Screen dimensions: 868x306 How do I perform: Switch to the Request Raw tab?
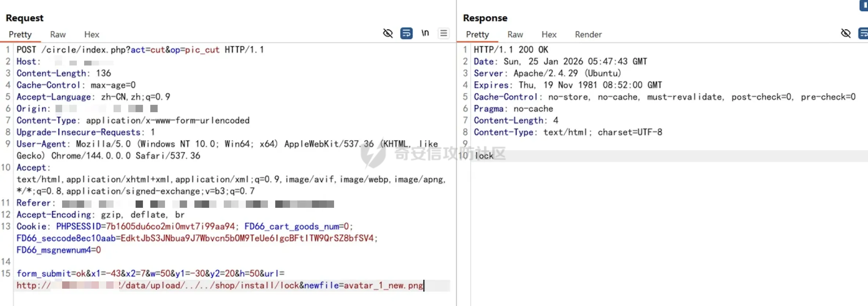click(58, 35)
